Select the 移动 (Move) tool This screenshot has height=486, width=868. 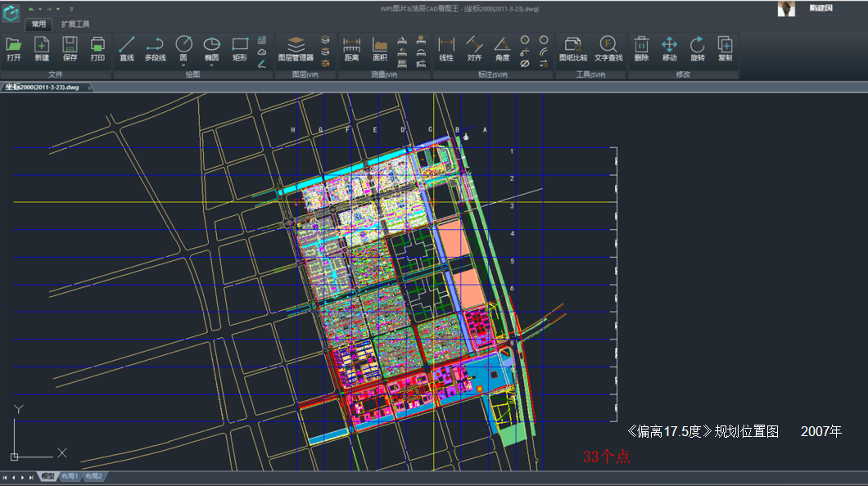pyautogui.click(x=669, y=48)
